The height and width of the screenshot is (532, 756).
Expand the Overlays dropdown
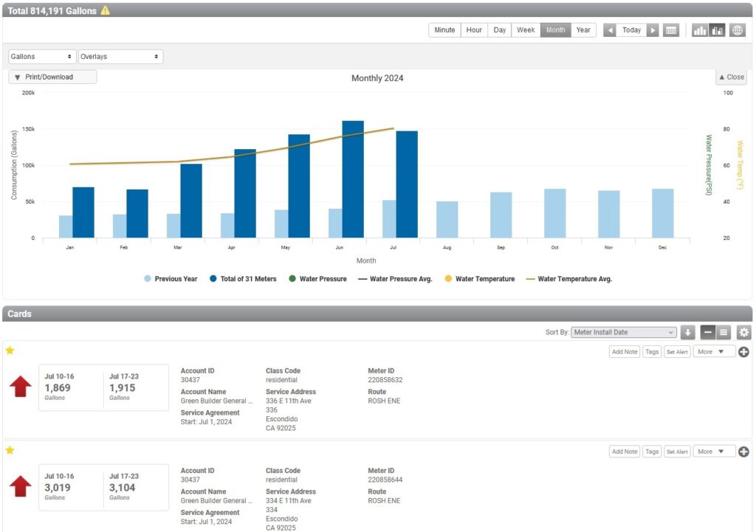[120, 57]
